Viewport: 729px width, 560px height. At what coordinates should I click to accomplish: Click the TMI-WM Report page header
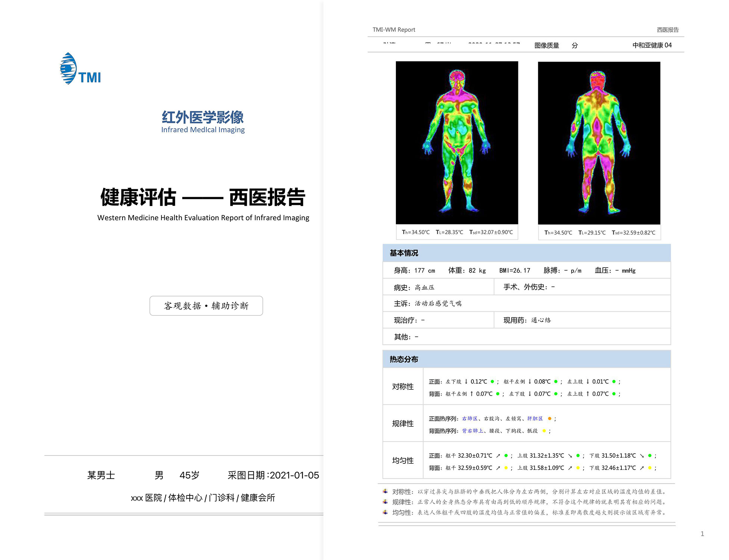tap(394, 29)
